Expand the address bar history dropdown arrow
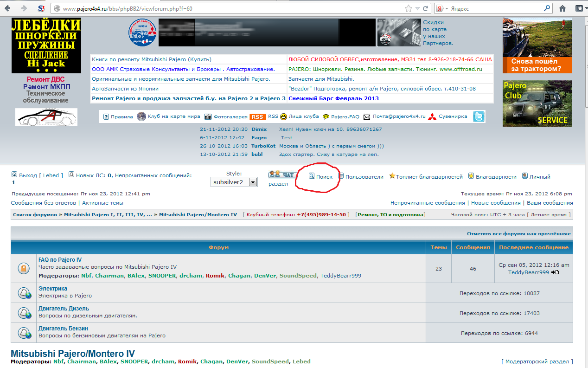The height and width of the screenshot is (368, 588). click(418, 8)
